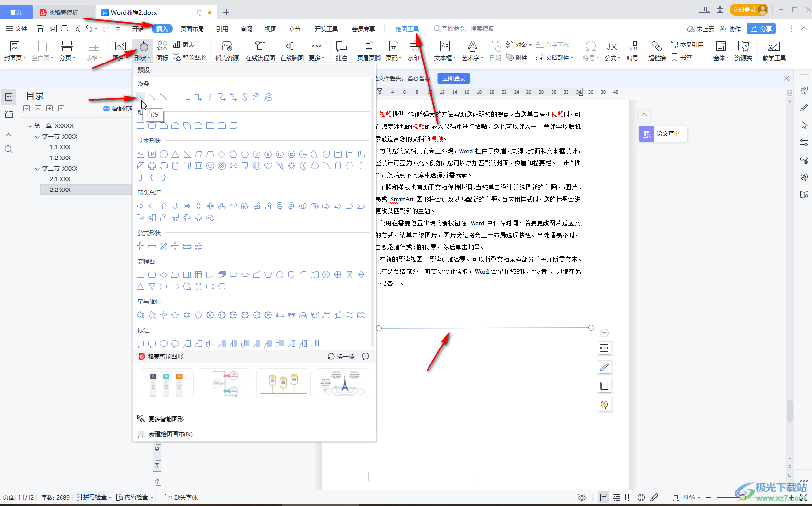Open the Picture insert tool
This screenshot has width=812, height=506.
(119, 51)
